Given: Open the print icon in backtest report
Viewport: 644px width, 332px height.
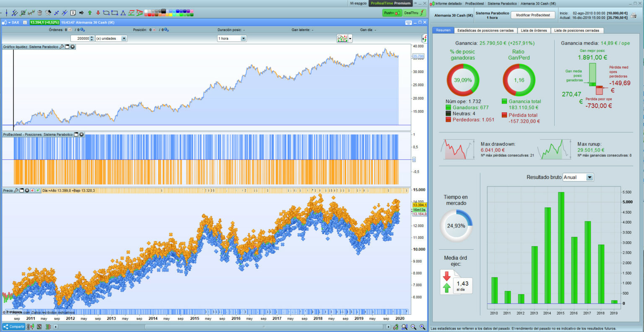Looking at the screenshot, I should click(633, 15).
